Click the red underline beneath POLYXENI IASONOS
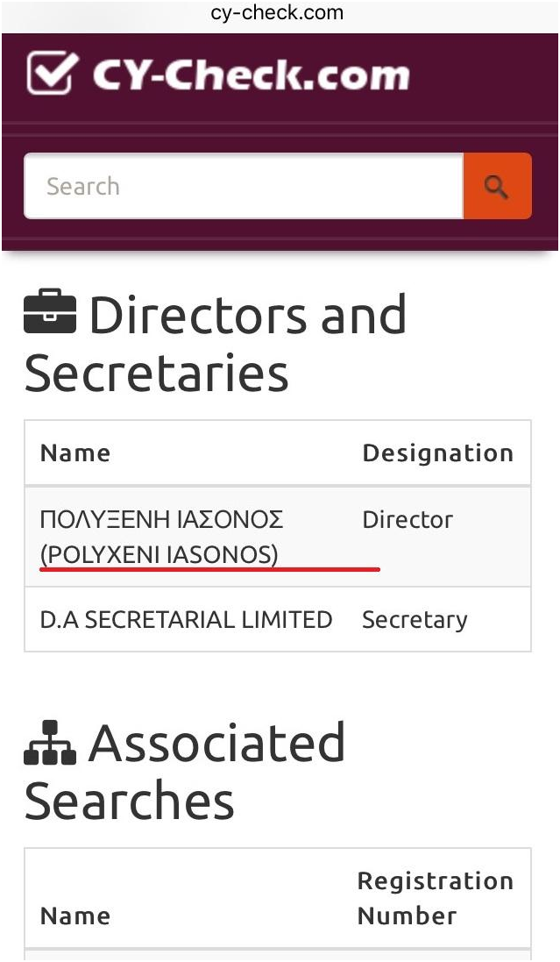The image size is (560, 962). pos(210,569)
